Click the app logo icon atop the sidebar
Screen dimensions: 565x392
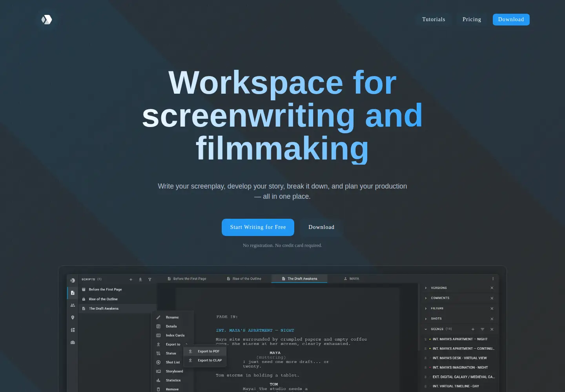tap(73, 280)
